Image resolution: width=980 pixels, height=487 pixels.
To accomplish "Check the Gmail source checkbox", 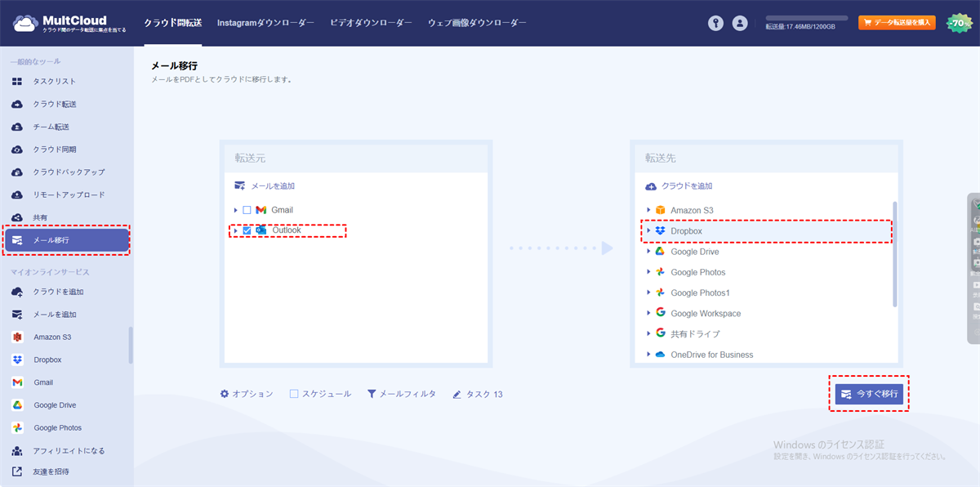I will 247,210.
